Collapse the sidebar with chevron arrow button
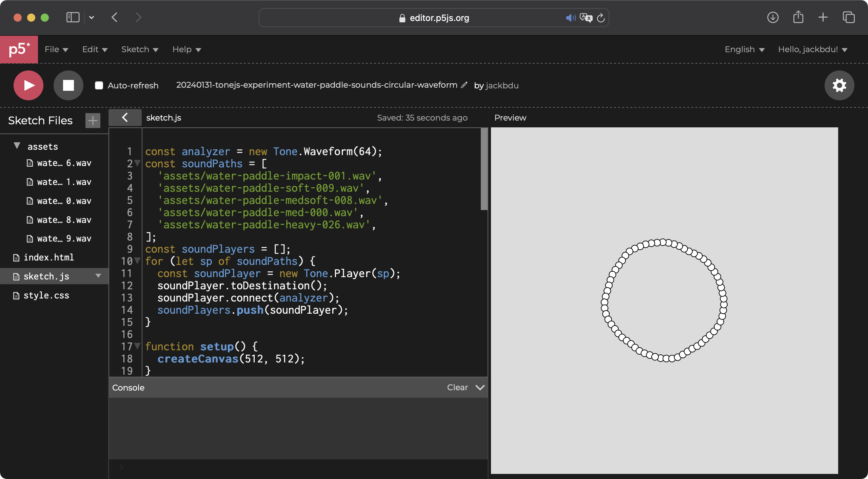This screenshot has width=868, height=479. (125, 118)
